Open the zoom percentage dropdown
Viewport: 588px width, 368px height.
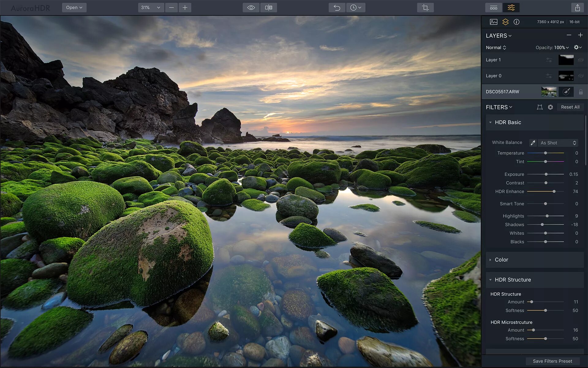(x=151, y=8)
